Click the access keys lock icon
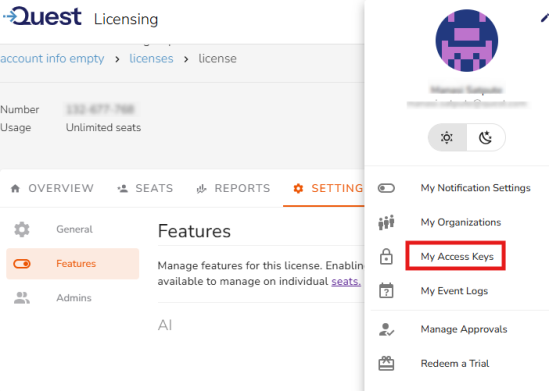Image resolution: width=549 pixels, height=391 pixels. coord(386,257)
